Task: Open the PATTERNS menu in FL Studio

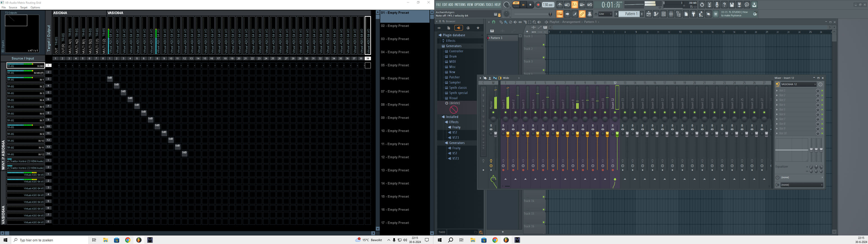Action: pyautogui.click(x=460, y=5)
